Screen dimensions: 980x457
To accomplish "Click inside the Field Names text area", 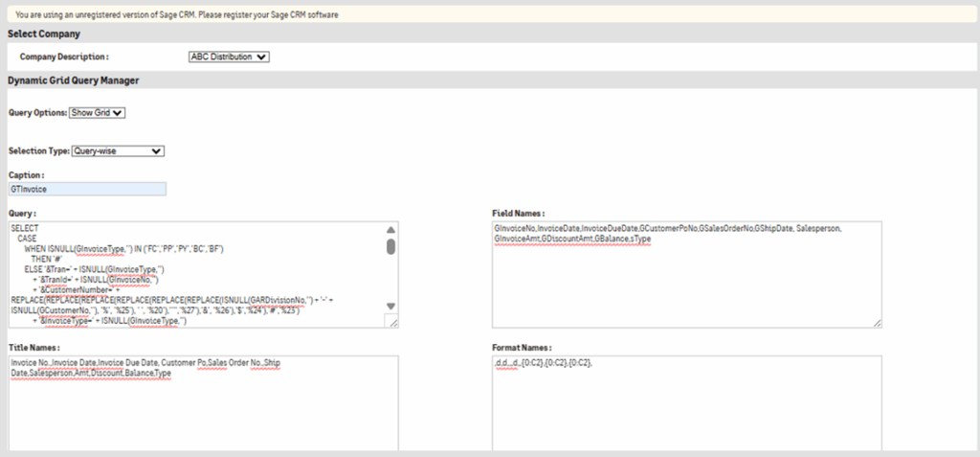I will (687, 274).
